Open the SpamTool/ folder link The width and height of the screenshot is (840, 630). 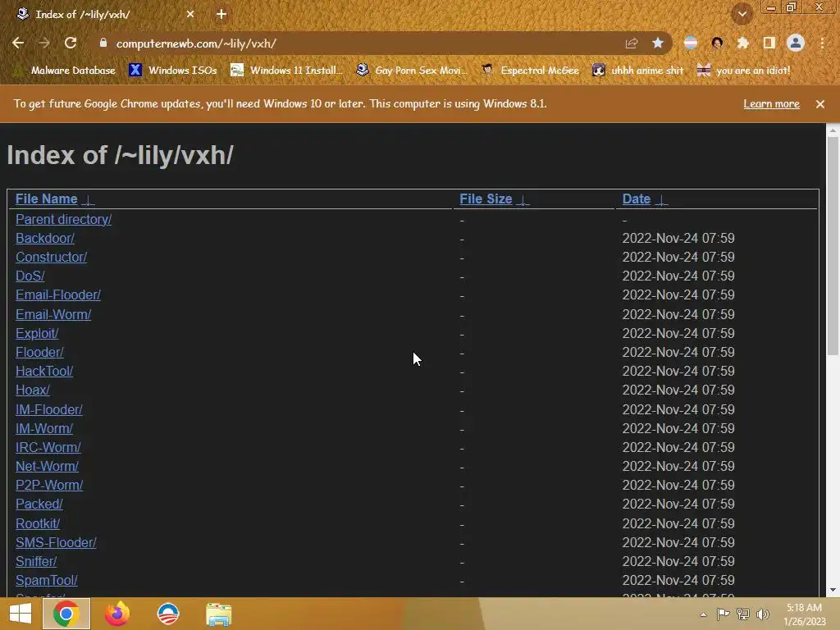pos(46,580)
